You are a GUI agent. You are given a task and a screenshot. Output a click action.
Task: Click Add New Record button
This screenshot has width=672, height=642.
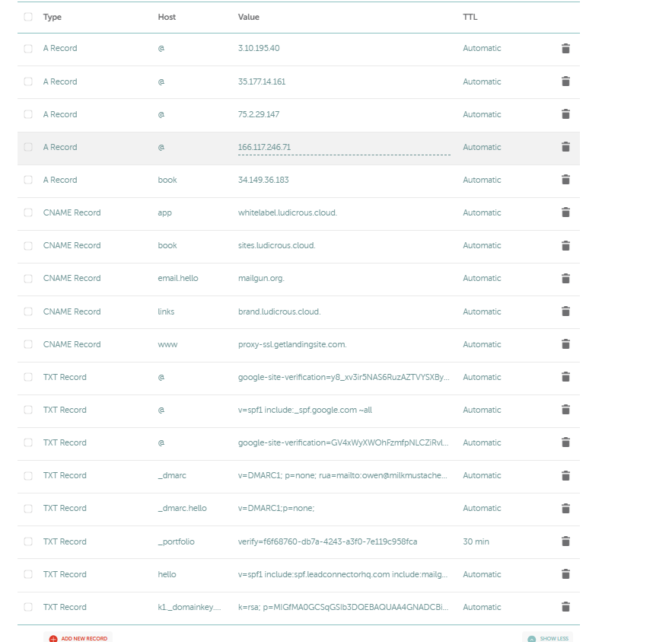coord(78,638)
